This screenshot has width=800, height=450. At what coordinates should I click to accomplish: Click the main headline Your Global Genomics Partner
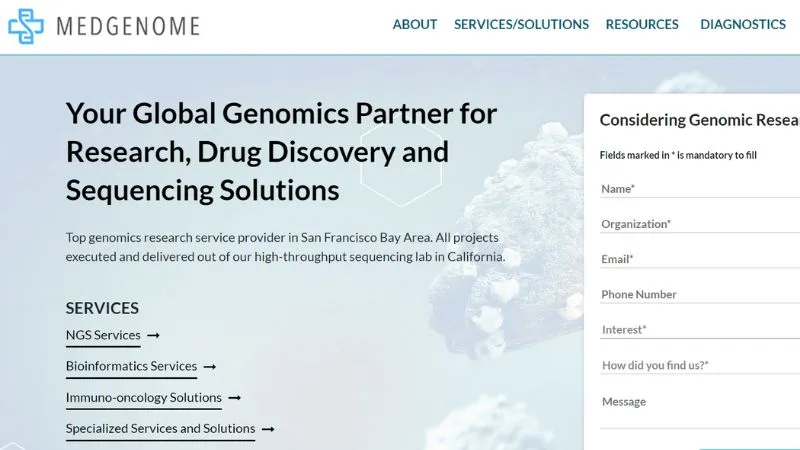click(x=281, y=152)
